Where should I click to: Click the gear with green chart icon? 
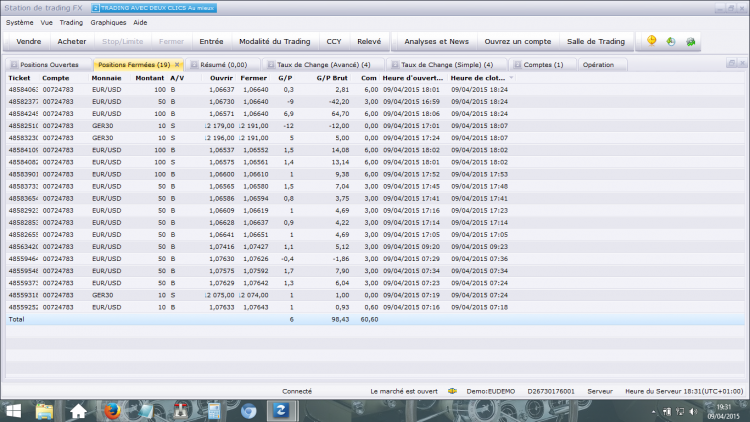[x=690, y=42]
